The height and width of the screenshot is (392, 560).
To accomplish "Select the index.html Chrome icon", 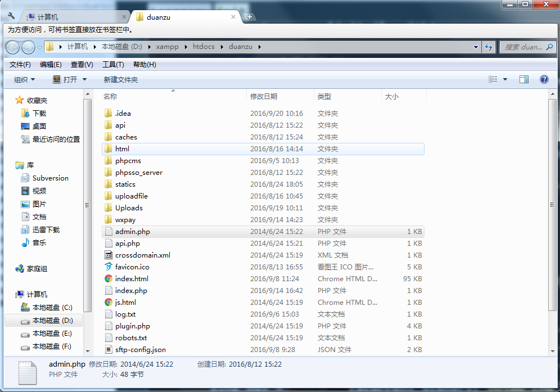I will (108, 279).
